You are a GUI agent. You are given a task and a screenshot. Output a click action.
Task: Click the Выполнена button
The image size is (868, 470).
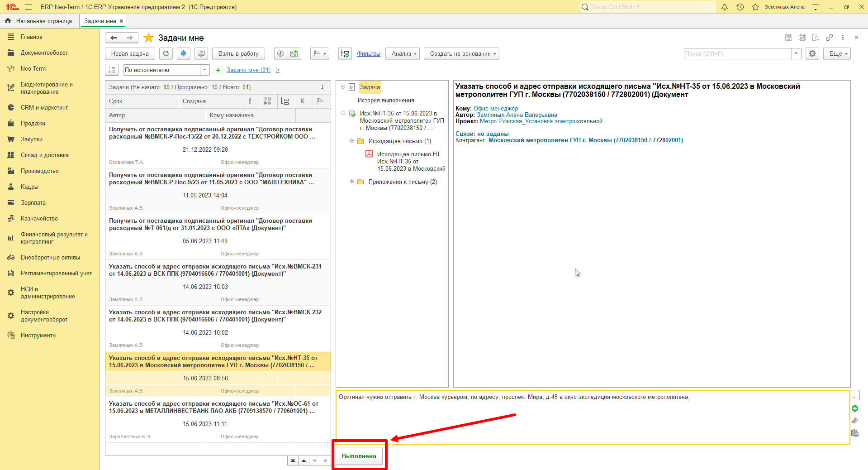pyautogui.click(x=359, y=456)
